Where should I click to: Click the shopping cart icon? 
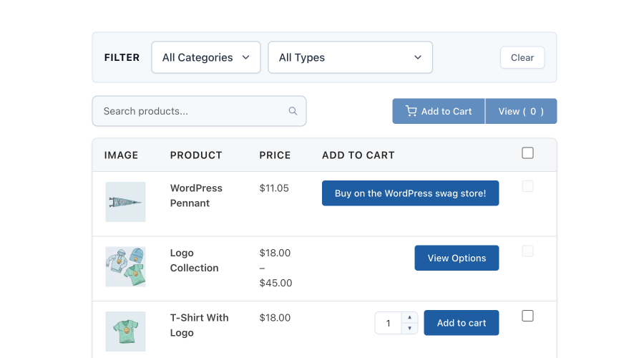pos(411,111)
